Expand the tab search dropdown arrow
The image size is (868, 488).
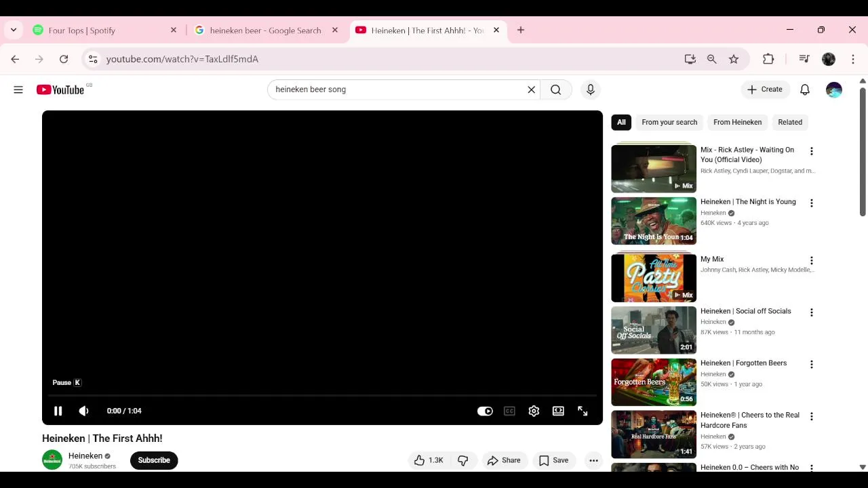[x=14, y=30]
